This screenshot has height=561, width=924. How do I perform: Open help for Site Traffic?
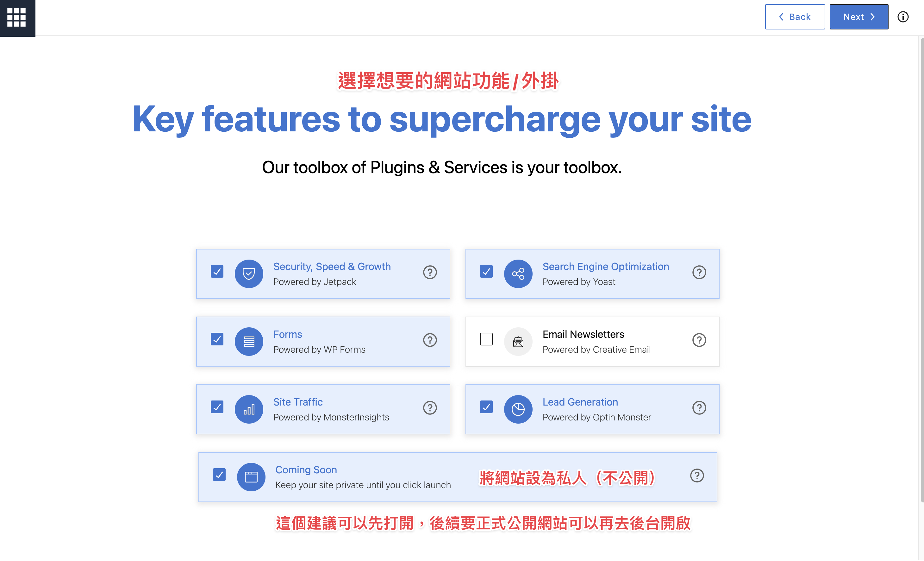coord(430,408)
